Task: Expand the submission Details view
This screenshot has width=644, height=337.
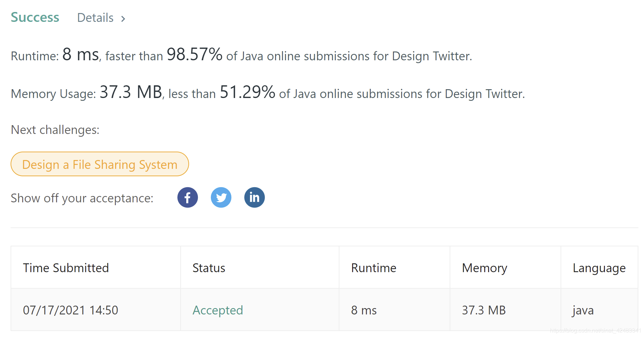Action: click(95, 18)
